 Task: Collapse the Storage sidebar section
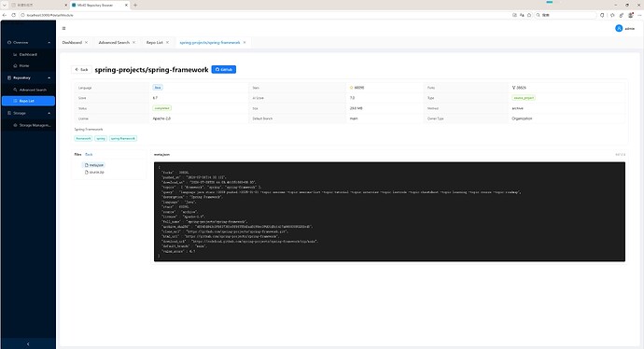[49, 113]
